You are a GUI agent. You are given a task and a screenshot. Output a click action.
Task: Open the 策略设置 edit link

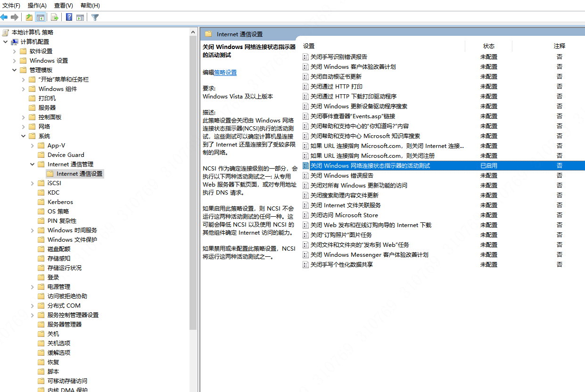coord(225,73)
